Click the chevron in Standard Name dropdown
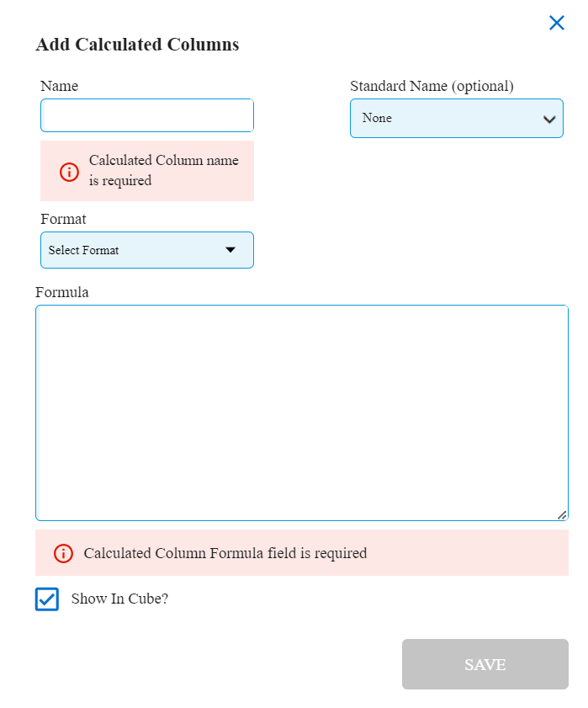Screen dimensions: 588x708 tap(549, 120)
